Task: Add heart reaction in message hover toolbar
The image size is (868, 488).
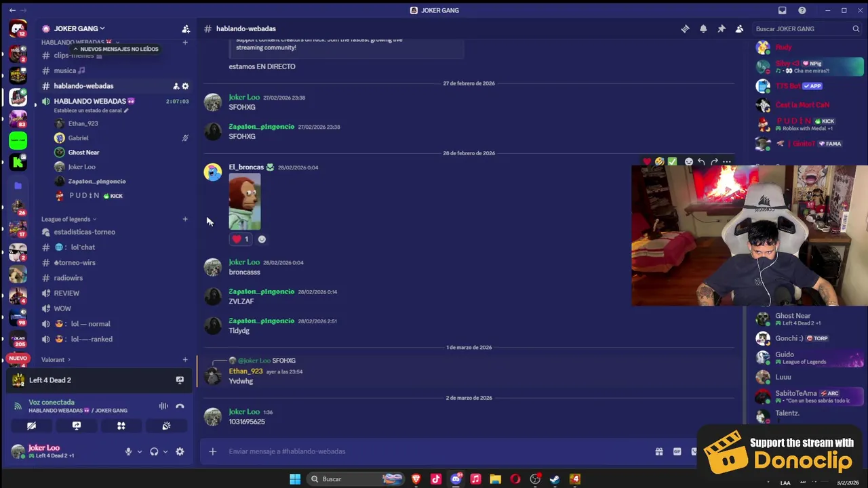Action: (647, 162)
